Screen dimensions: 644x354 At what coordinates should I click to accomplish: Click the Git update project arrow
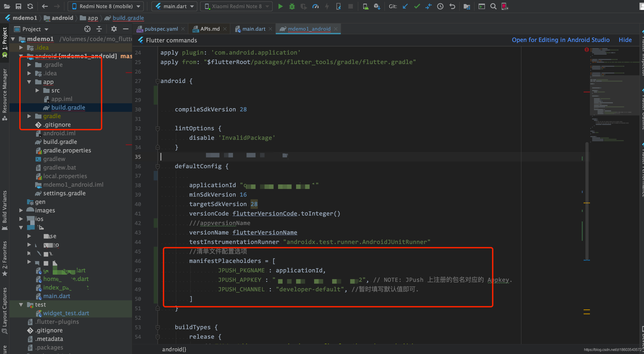tap(405, 7)
